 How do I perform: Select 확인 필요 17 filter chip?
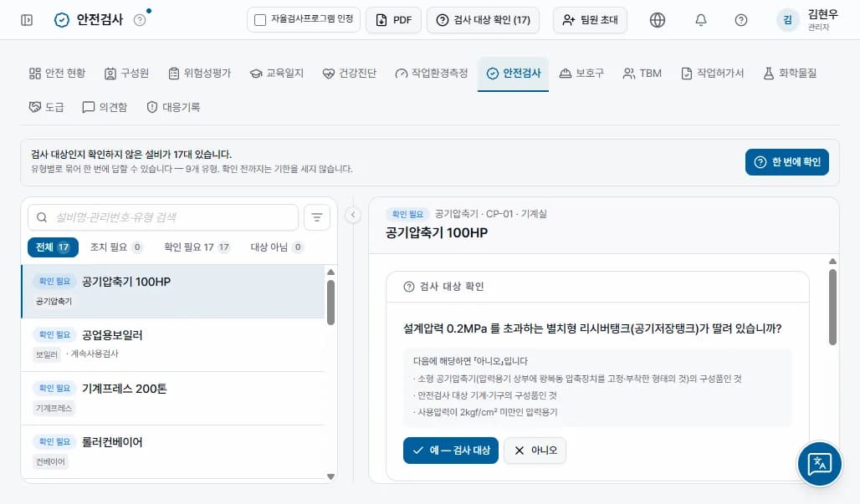(x=197, y=247)
